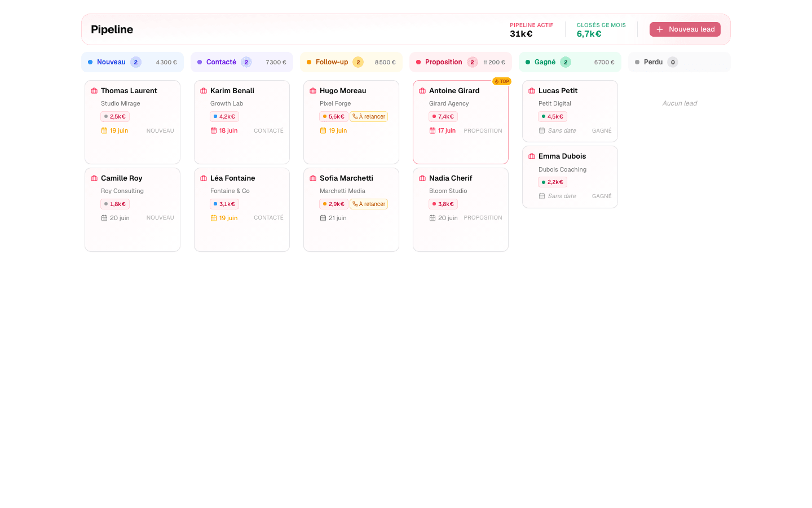Click briefcase icon beside Camille Roy
The image size is (812, 508).
pyautogui.click(x=94, y=178)
